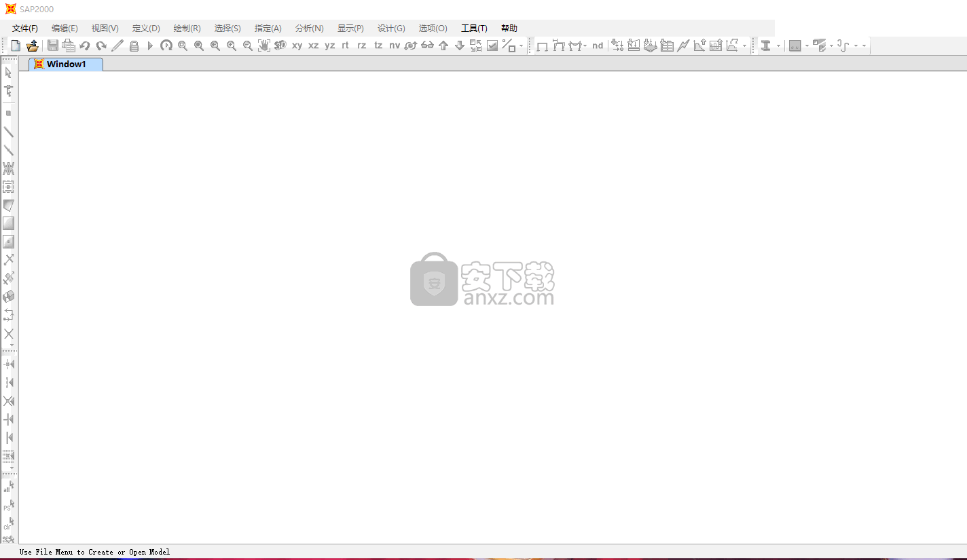Toggle the Lock/Unlock model padlock
The height and width of the screenshot is (560, 967).
click(134, 45)
